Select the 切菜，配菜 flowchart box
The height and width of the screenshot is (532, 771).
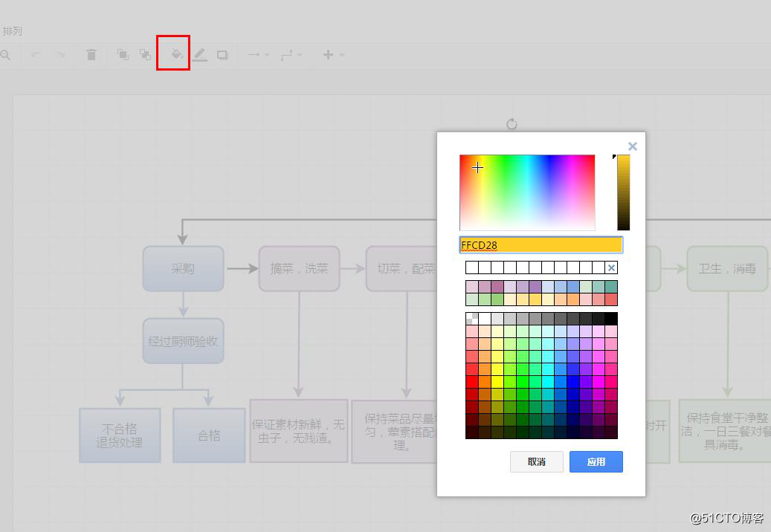pyautogui.click(x=401, y=269)
